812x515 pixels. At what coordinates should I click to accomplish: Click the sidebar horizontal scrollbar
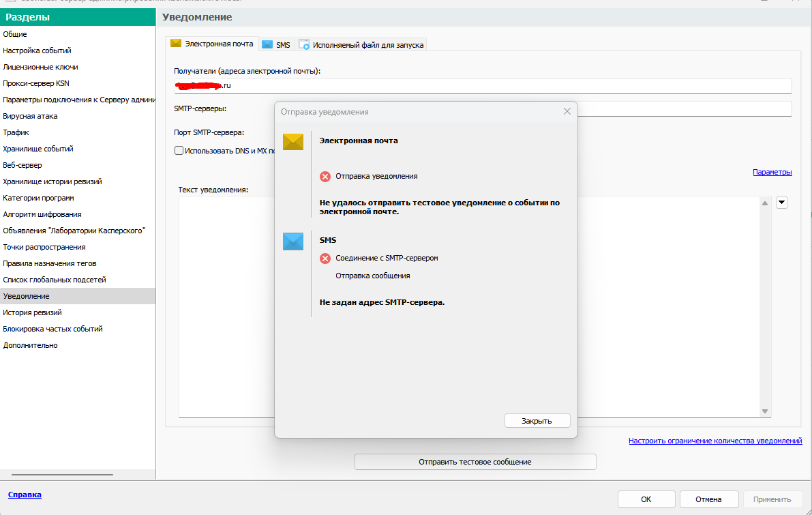click(62, 474)
